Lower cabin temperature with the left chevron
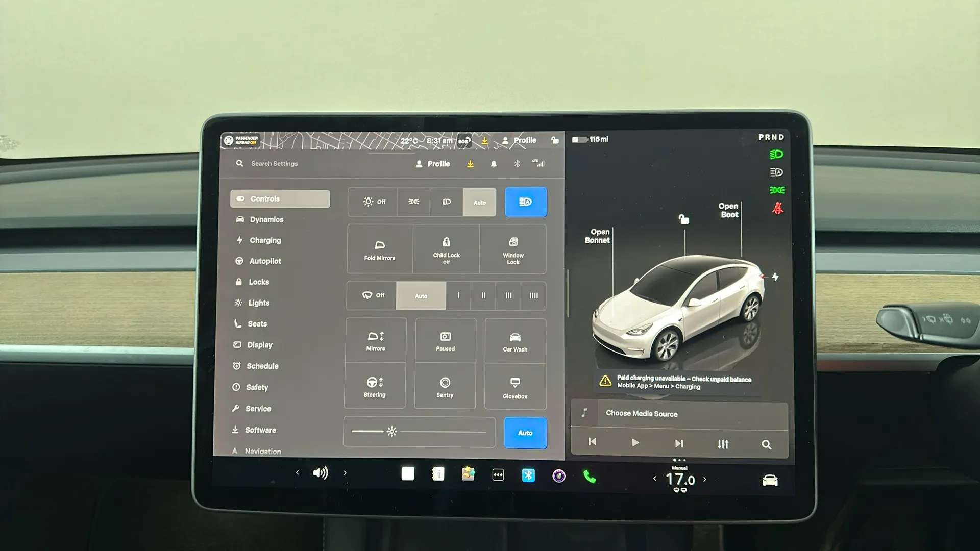The height and width of the screenshot is (551, 980). click(654, 479)
